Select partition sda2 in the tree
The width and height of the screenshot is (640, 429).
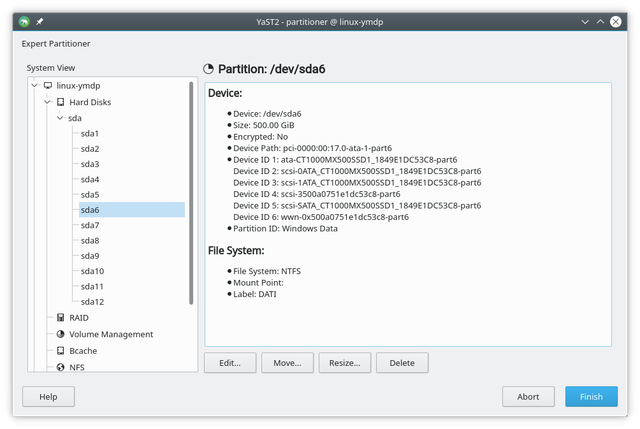[90, 149]
